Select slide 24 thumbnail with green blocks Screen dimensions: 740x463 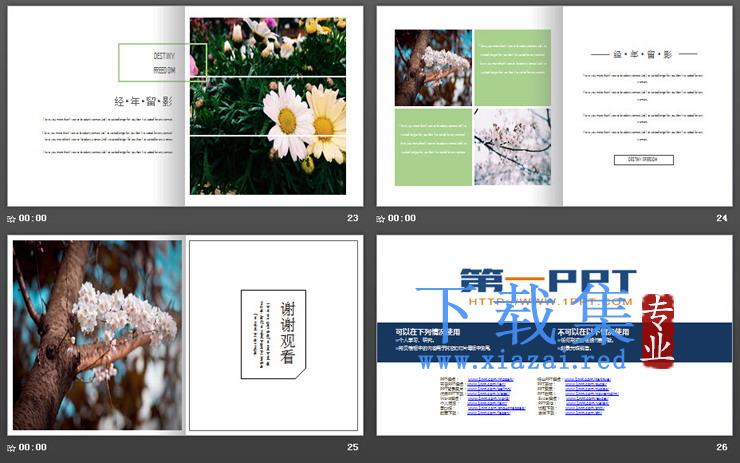[x=555, y=106]
